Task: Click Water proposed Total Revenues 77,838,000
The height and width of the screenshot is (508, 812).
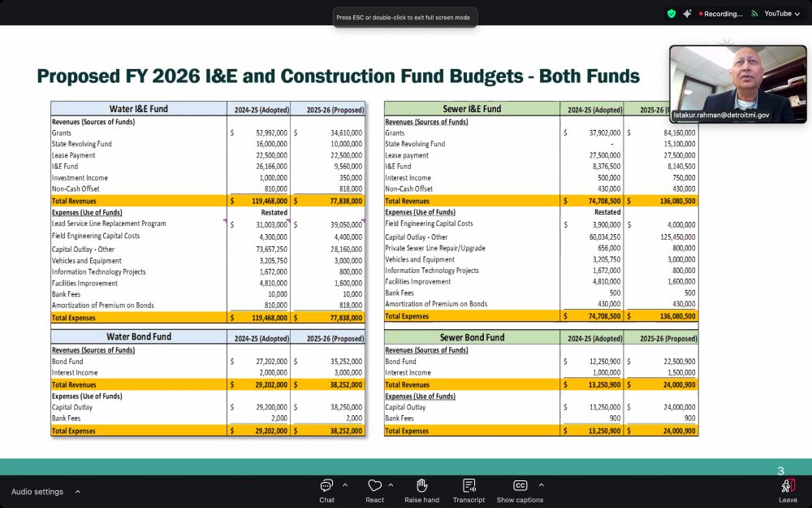Action: coord(346,201)
